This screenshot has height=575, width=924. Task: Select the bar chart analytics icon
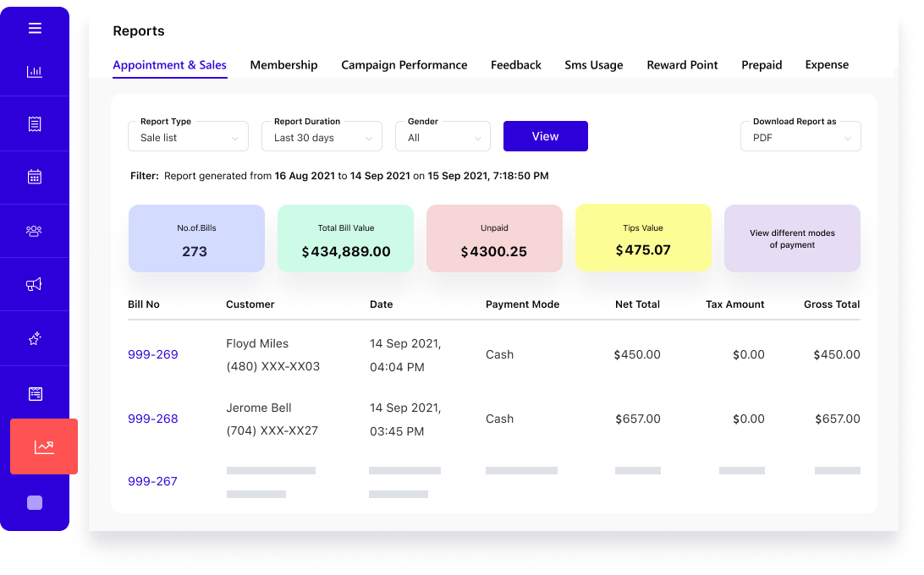(x=35, y=71)
